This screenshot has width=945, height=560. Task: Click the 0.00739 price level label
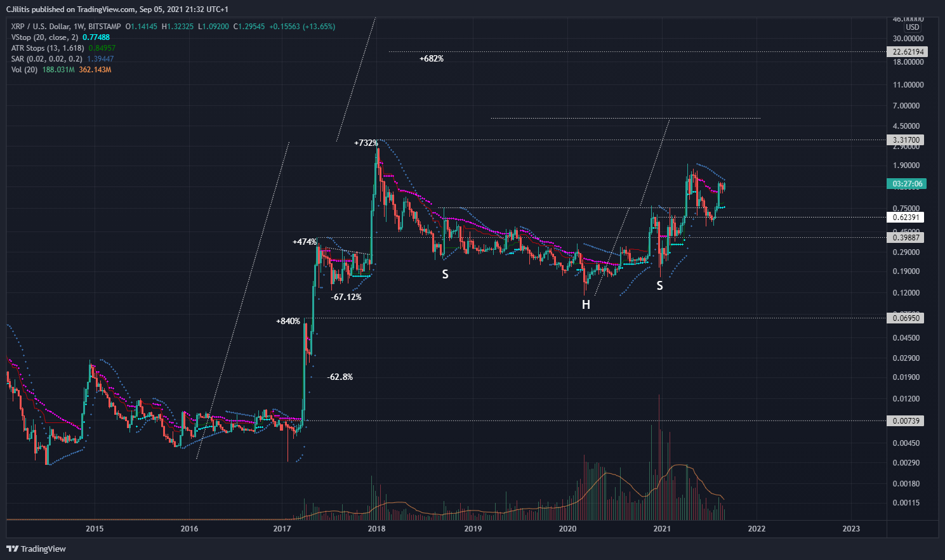tap(906, 421)
